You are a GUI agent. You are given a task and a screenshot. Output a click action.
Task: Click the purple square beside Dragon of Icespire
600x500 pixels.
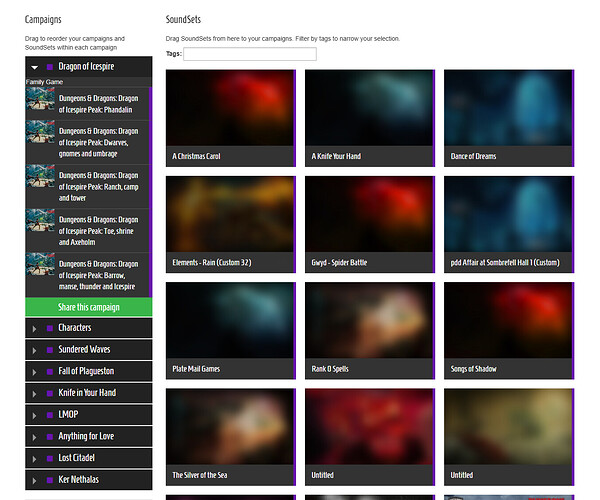click(x=50, y=67)
